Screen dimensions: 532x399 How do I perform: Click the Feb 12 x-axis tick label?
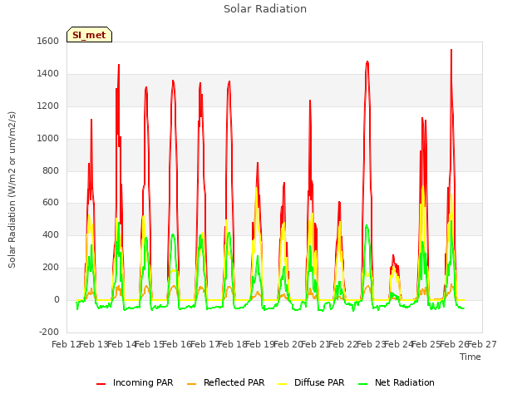(66, 344)
